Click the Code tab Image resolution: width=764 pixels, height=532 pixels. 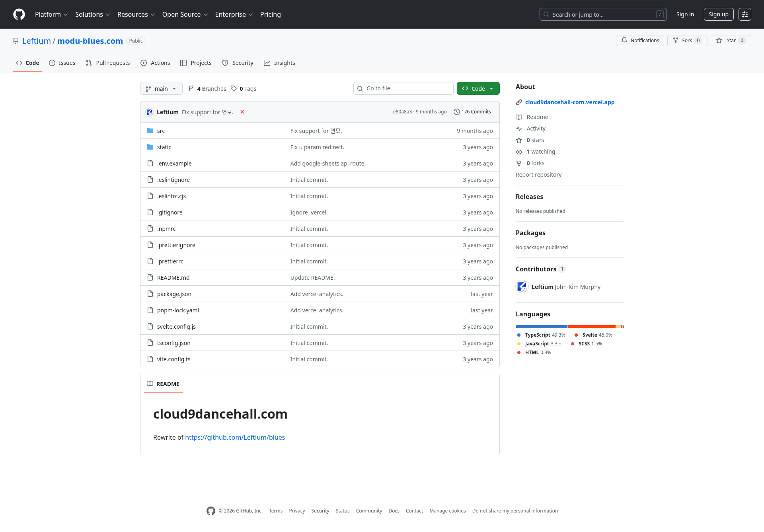(x=27, y=63)
